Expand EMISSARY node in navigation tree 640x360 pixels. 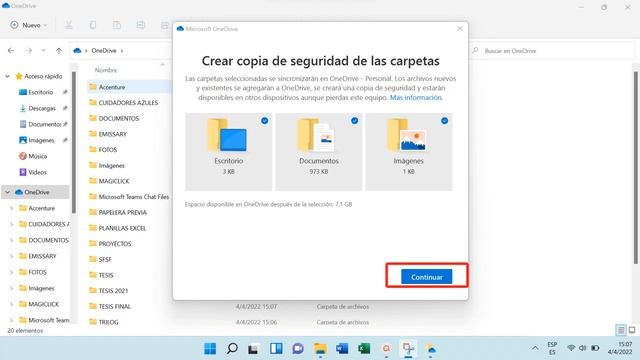11,256
